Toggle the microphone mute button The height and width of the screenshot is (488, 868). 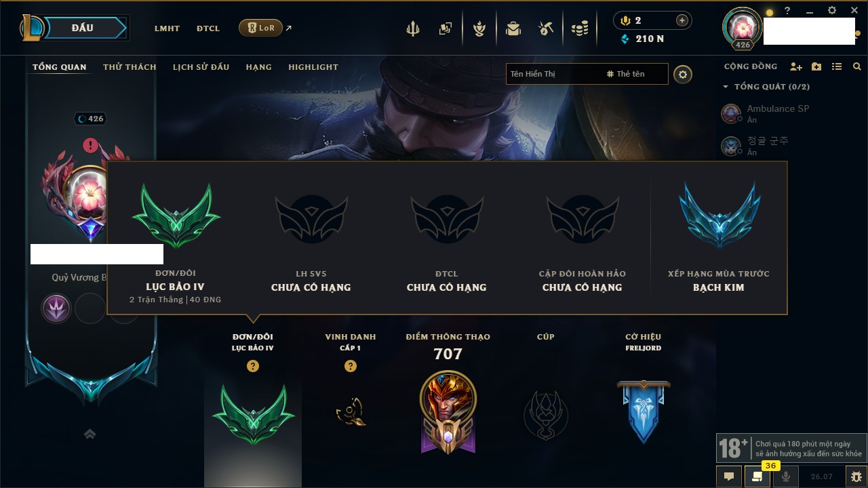[x=786, y=476]
